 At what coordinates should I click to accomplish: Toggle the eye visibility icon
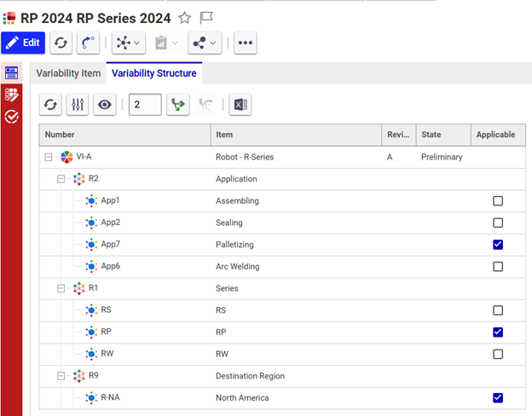click(105, 105)
